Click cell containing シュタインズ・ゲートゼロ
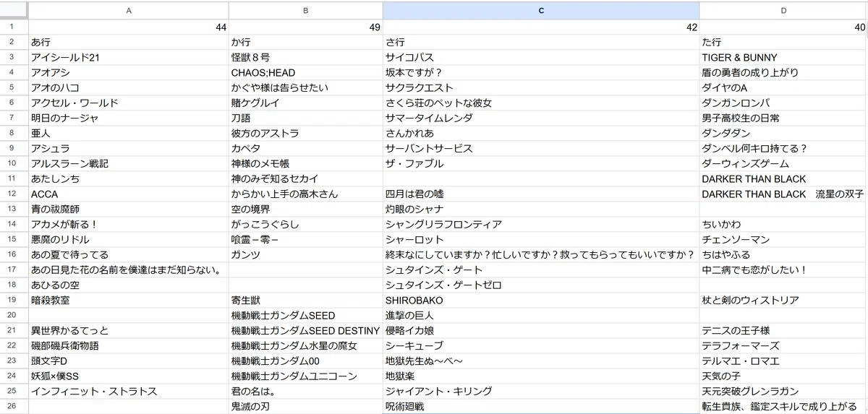The width and height of the screenshot is (868, 414). click(x=541, y=285)
